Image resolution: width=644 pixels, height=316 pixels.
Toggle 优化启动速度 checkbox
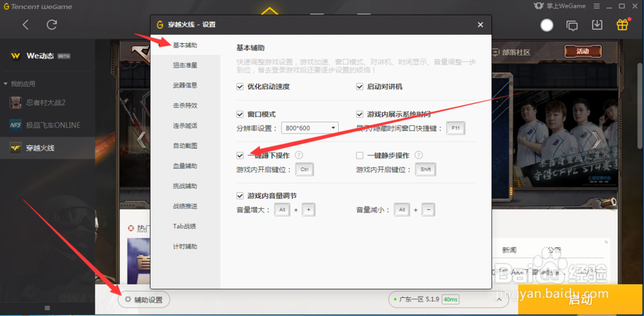[240, 87]
